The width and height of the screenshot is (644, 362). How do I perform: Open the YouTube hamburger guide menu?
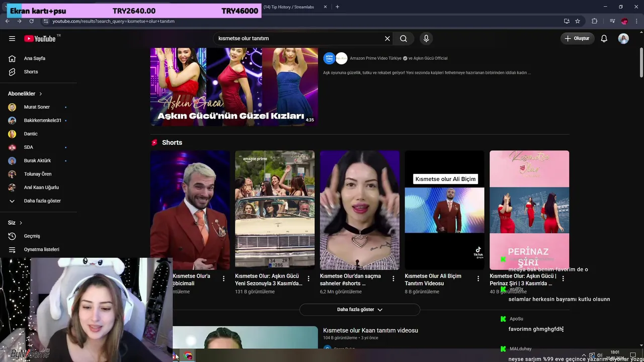point(12,38)
